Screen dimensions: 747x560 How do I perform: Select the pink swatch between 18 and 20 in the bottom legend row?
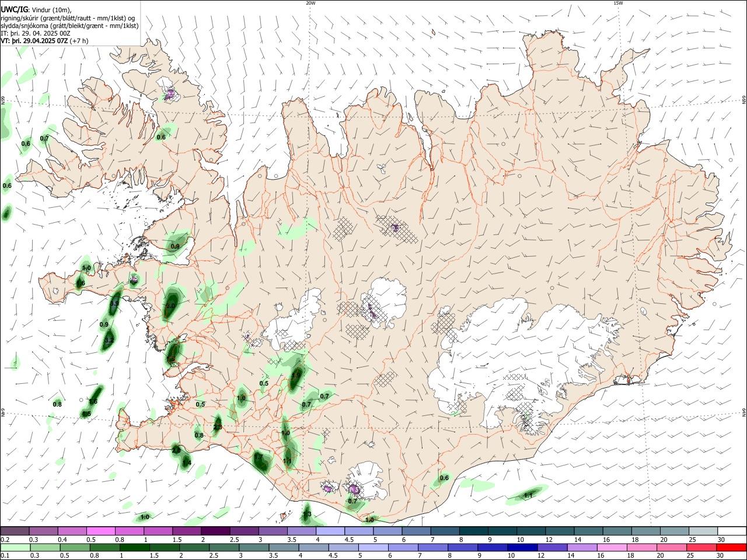pyautogui.click(x=642, y=547)
